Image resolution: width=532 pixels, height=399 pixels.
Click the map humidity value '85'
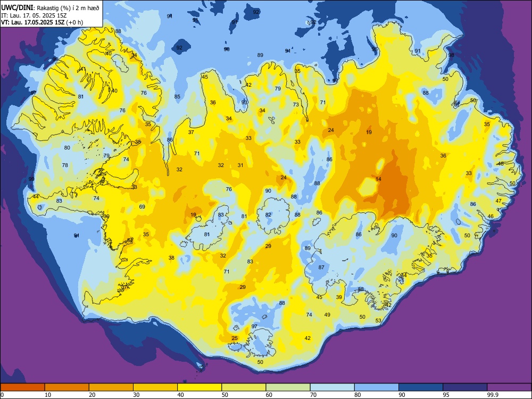[177, 97]
